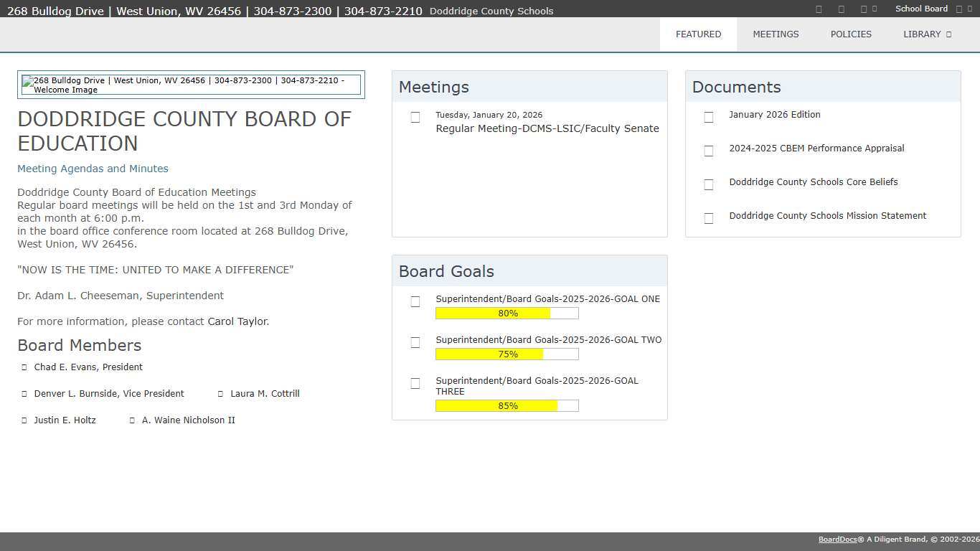Click the member icon beside Laura M. Cottrill
Screen dimensions: 980x551
(221, 394)
